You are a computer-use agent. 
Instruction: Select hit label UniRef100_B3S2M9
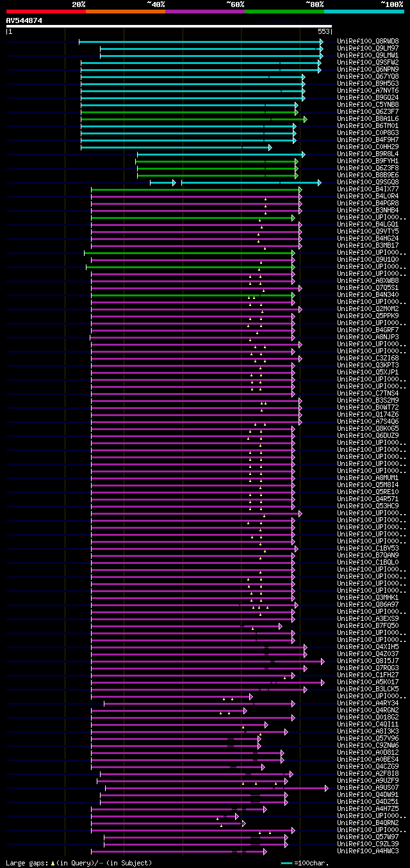[368, 400]
